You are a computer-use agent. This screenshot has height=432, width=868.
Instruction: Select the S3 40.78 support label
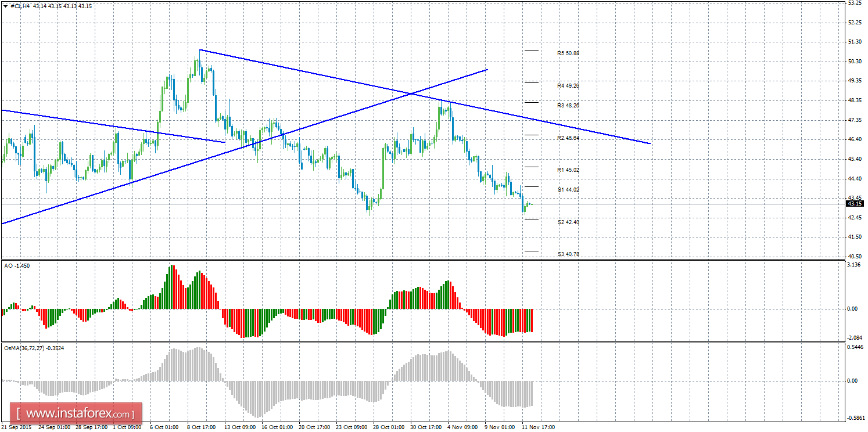click(568, 254)
